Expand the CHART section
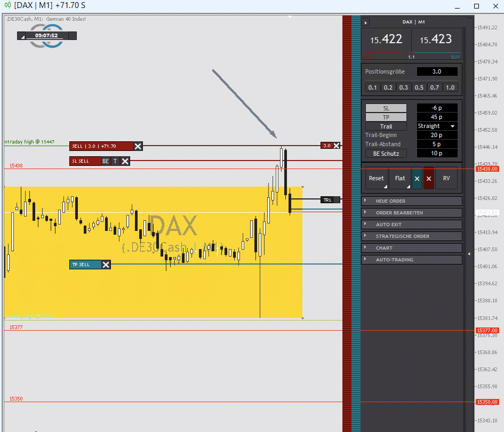This screenshot has width=504, height=432. (x=412, y=248)
